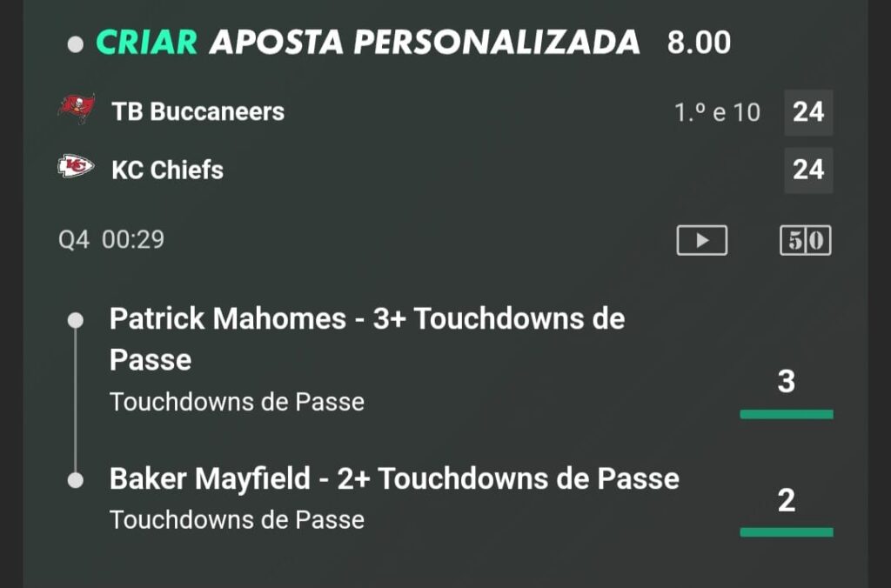Image resolution: width=891 pixels, height=588 pixels.
Task: Click the green progress bar under 2
Action: point(787,532)
